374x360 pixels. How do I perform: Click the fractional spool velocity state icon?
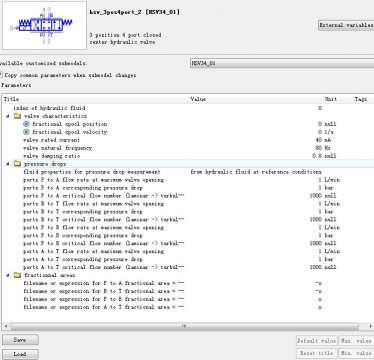click(27, 132)
